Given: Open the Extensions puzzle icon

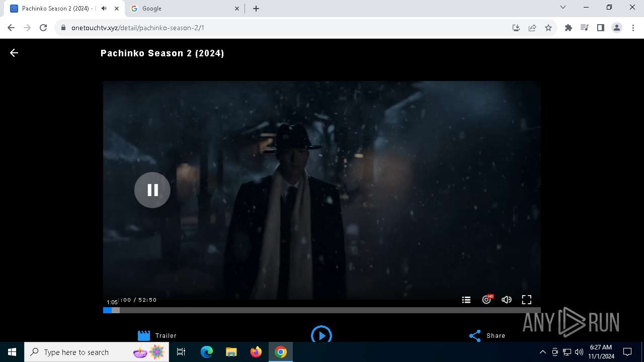Looking at the screenshot, I should [x=569, y=28].
